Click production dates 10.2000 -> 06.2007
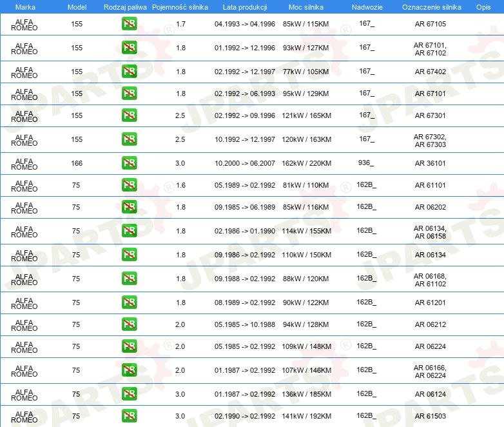504x427 pixels. point(245,163)
